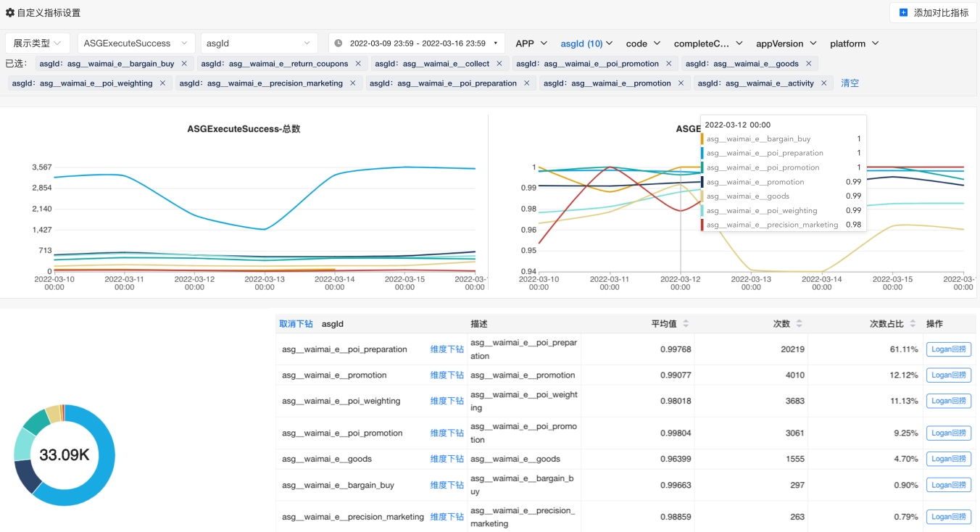
Task: Open the ASGExecuteSuccess metric dropdown
Action: pyautogui.click(x=136, y=43)
